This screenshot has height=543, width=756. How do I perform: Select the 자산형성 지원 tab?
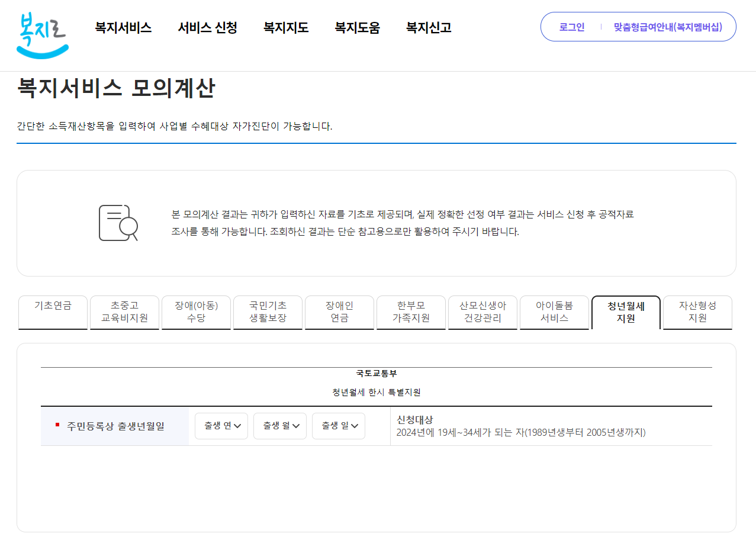point(698,312)
